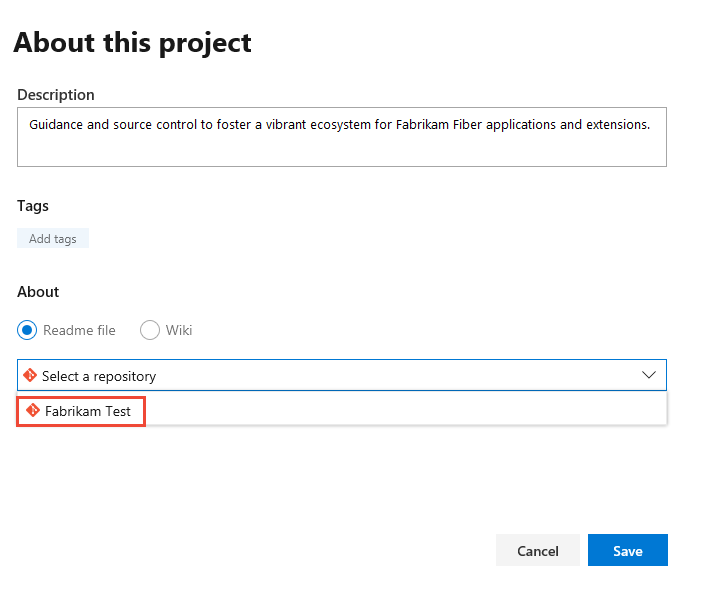701x600 pixels.
Task: Click the About section label
Action: pyautogui.click(x=38, y=292)
